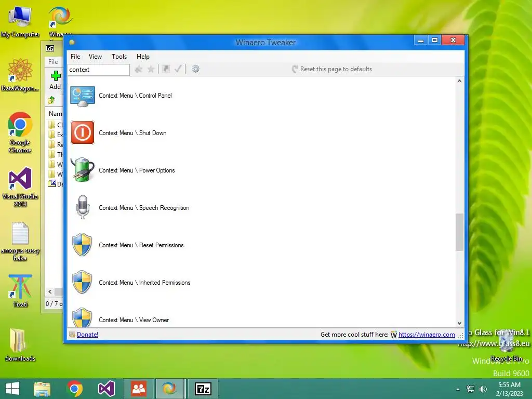Click the scroll up arrow in list

(459, 81)
